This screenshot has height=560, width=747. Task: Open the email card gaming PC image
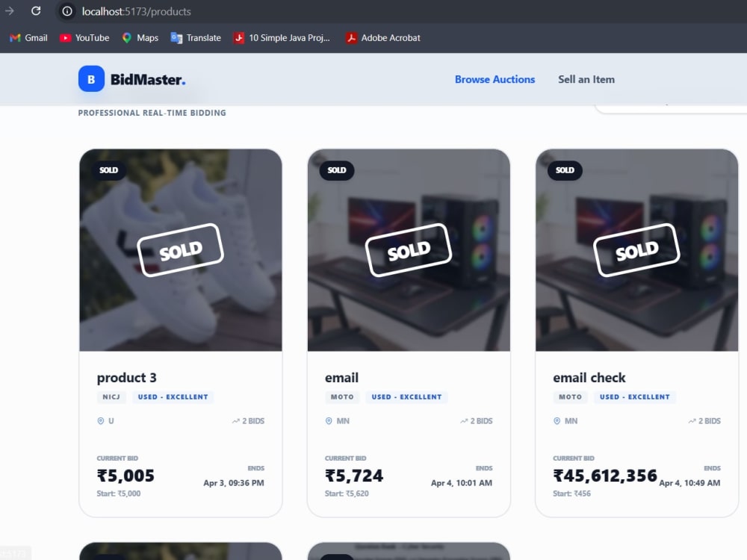409,250
